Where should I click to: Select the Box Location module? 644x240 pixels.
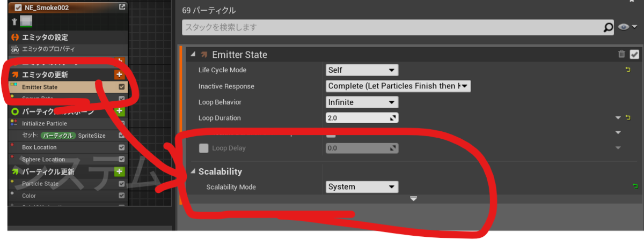(68, 147)
